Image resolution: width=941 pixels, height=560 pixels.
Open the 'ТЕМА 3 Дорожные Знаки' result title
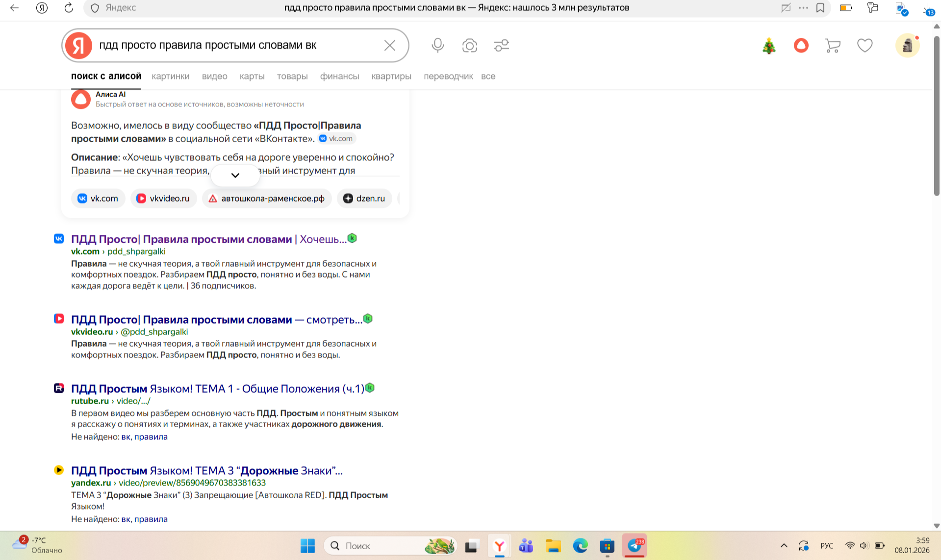(207, 470)
